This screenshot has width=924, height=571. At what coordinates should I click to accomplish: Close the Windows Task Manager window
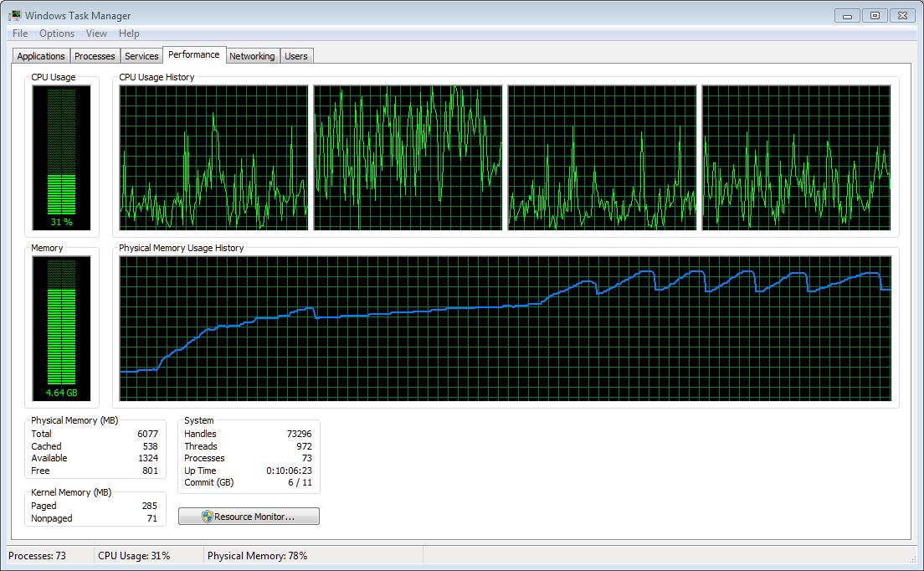(901, 15)
